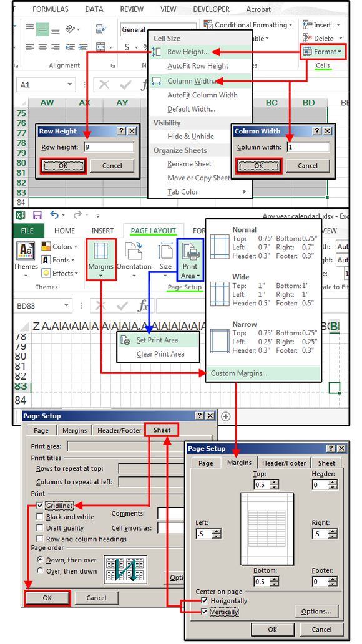Click the Insert cells icon in Cells group
This screenshot has height=644, width=362.
[x=306, y=25]
